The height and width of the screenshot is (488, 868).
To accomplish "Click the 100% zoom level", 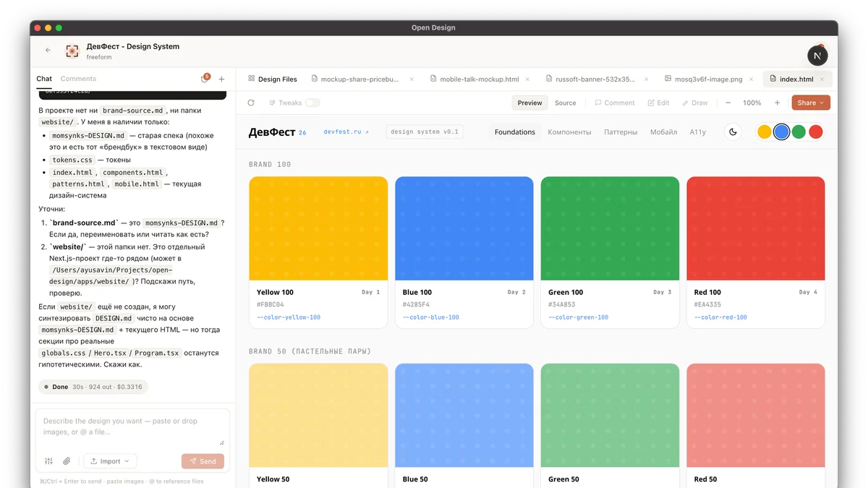I will [x=752, y=103].
